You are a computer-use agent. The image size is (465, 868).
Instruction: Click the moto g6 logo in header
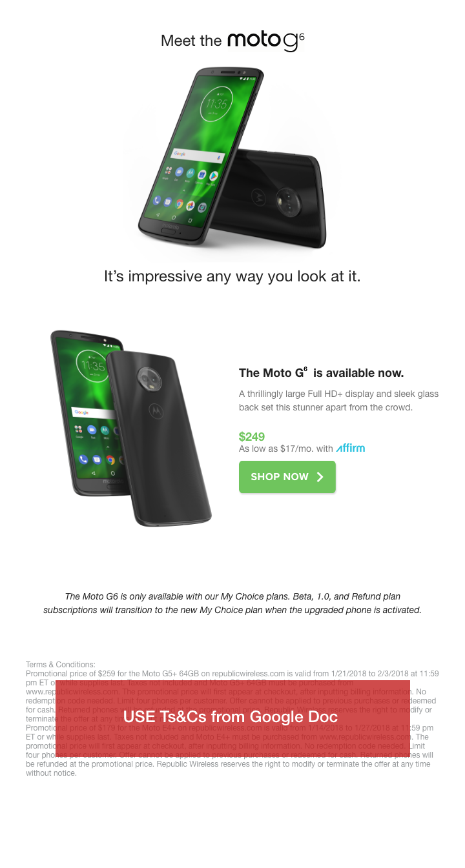click(265, 41)
